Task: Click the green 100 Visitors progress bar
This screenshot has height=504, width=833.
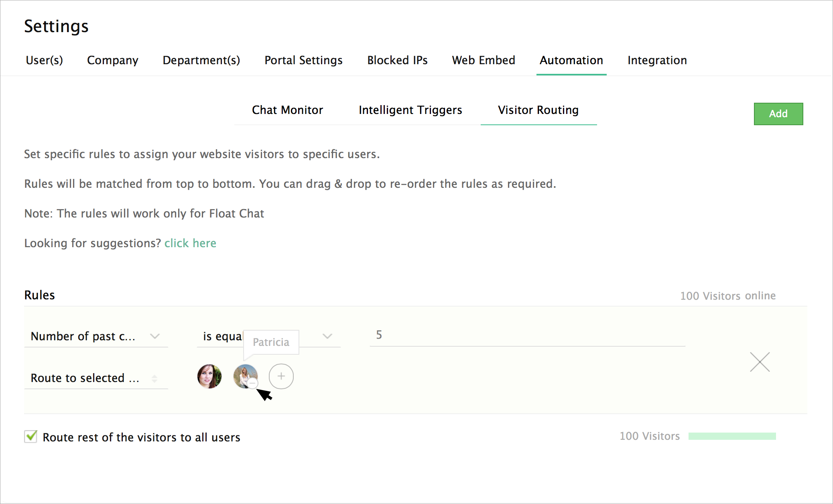Action: (732, 436)
